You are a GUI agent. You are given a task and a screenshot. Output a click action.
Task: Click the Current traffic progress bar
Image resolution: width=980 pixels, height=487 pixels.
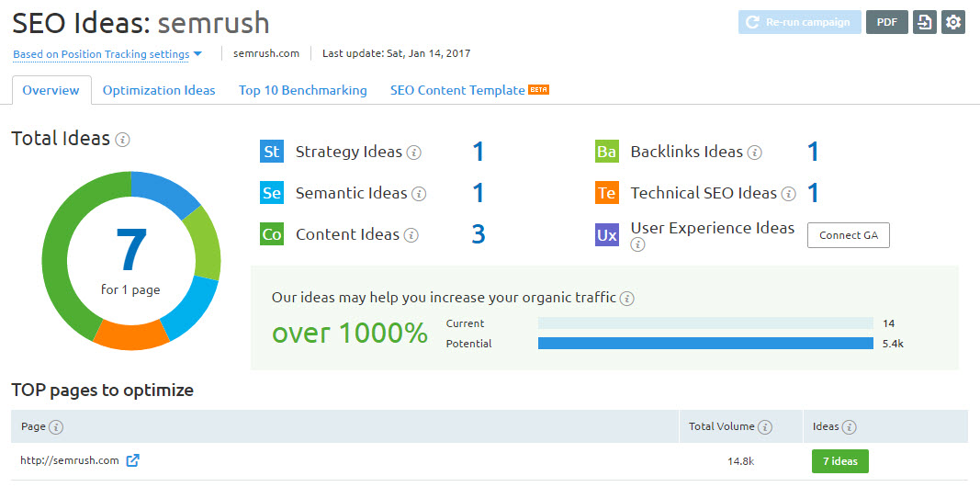click(705, 323)
